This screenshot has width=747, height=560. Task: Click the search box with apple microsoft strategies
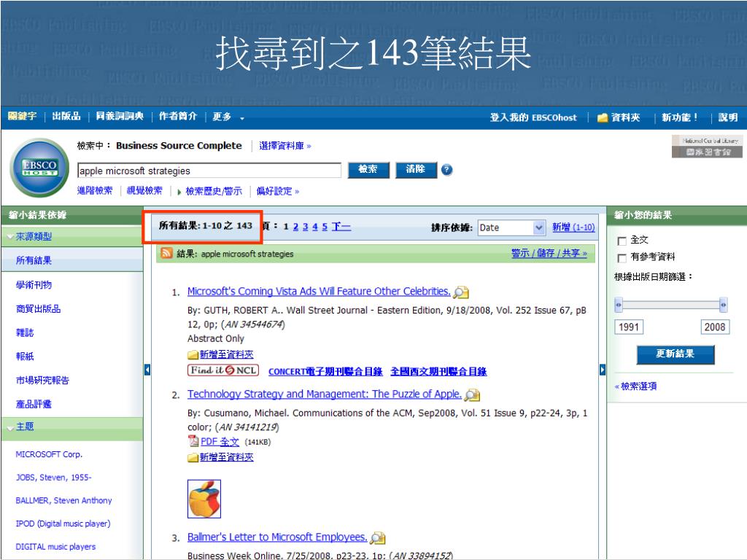coord(209,171)
